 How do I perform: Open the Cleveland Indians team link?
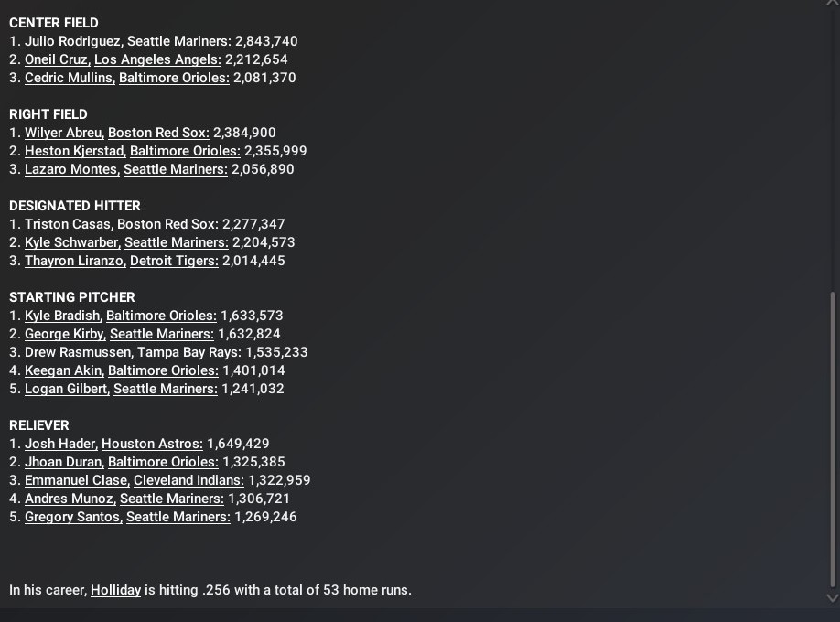(188, 480)
